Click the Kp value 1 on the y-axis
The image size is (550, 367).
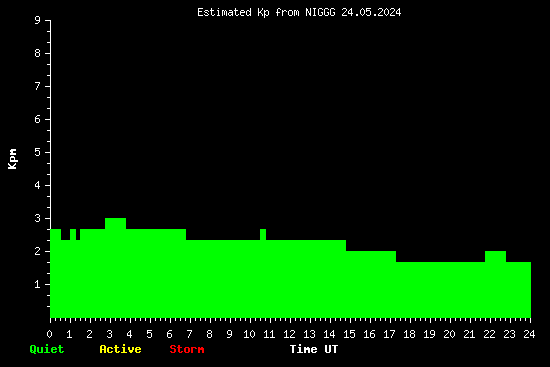click(38, 284)
